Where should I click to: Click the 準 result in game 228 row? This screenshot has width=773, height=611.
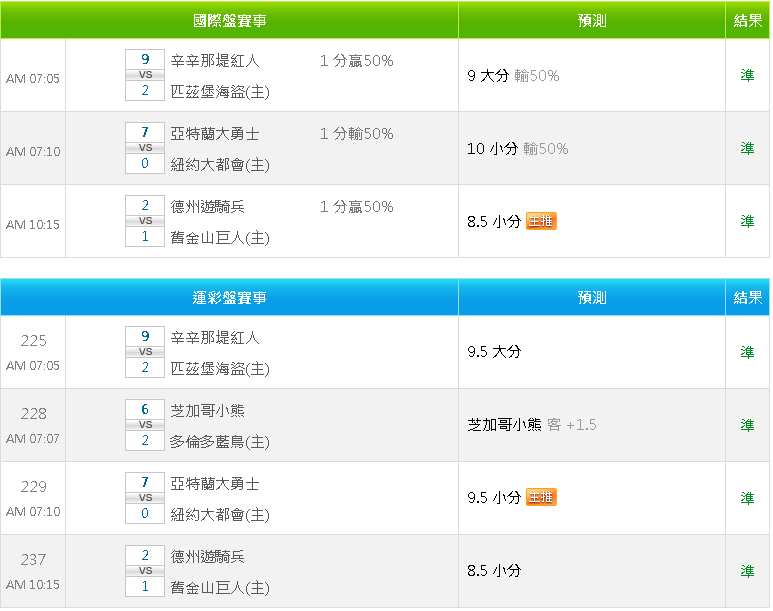(747, 425)
